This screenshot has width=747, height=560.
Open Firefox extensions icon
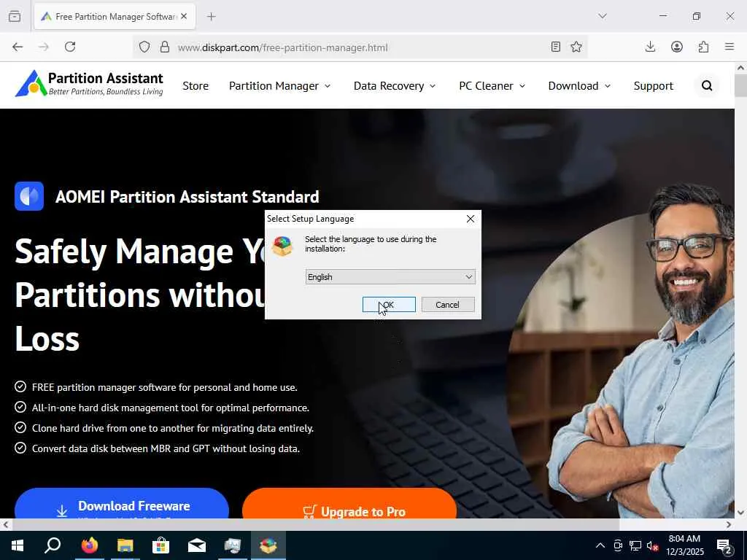704,47
